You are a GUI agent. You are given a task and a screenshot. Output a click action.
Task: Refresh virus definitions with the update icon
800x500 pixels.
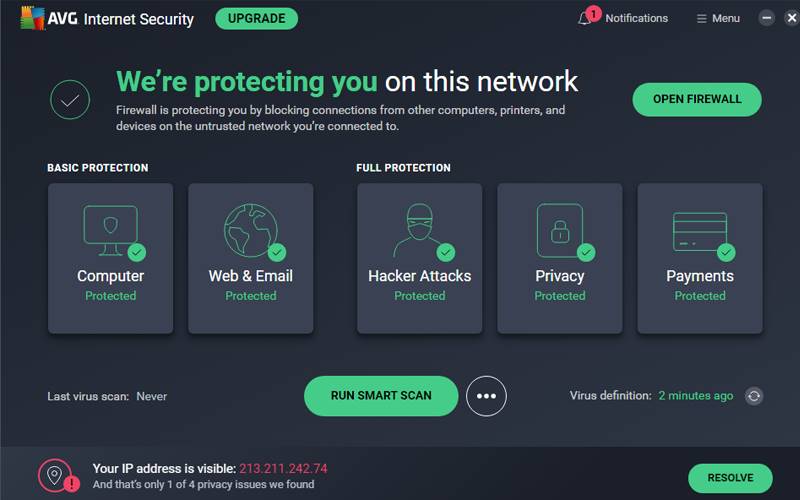pyautogui.click(x=753, y=396)
